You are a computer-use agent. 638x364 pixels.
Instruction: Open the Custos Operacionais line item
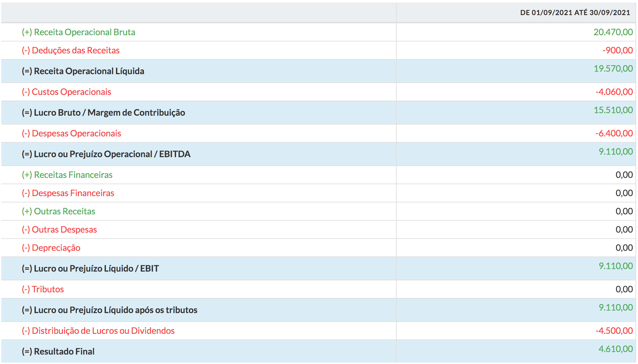[66, 92]
